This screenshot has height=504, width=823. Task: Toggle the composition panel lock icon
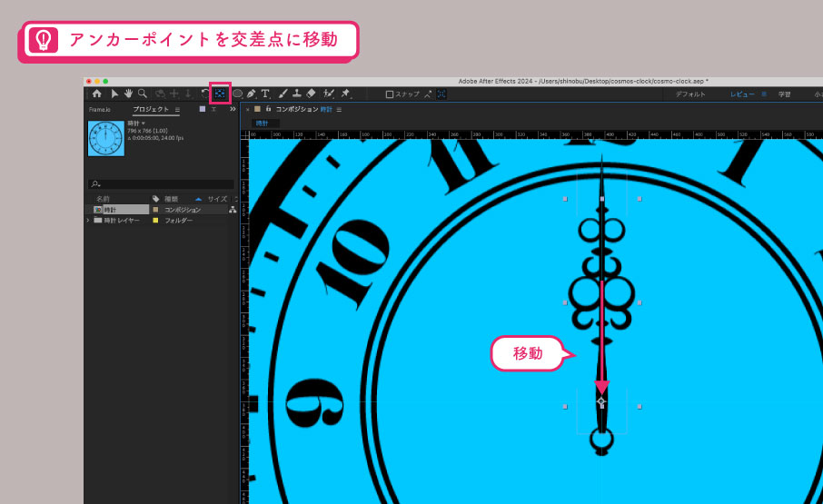(268, 109)
